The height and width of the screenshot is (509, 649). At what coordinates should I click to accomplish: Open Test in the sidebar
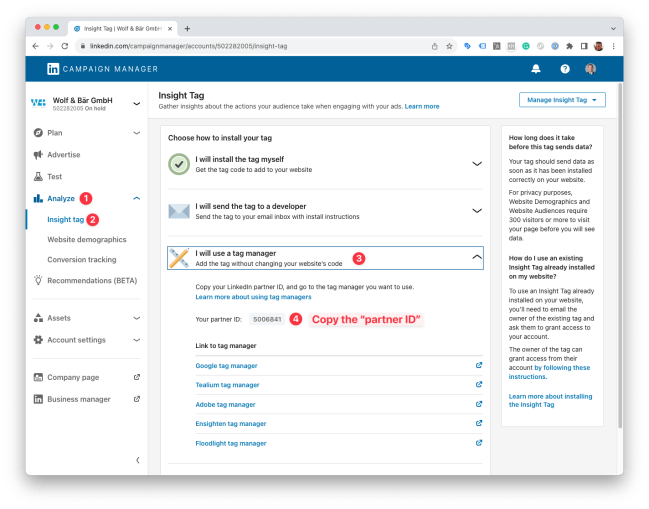[x=54, y=177]
